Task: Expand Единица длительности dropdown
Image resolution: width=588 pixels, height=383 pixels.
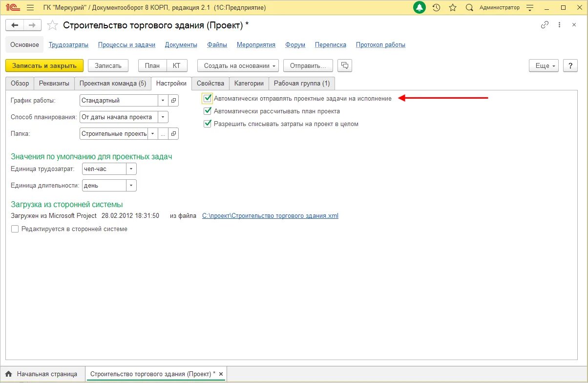Action: coord(131,186)
